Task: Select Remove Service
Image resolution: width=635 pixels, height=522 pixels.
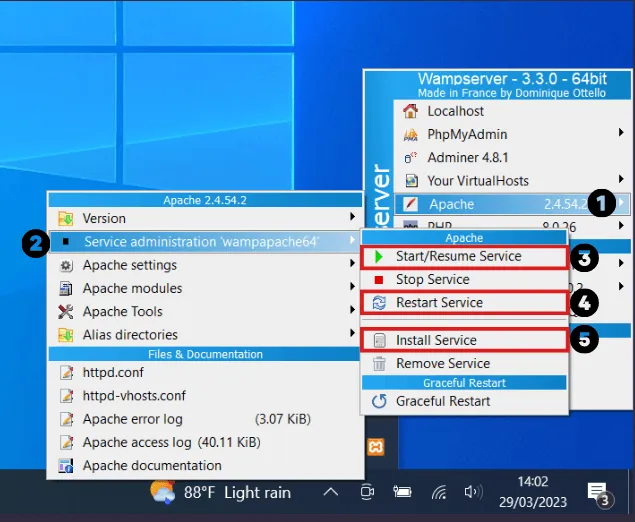Action: coord(464,364)
